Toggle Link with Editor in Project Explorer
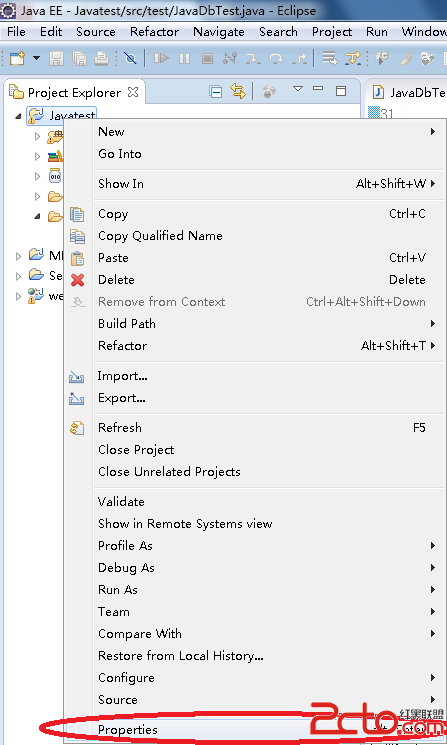The width and height of the screenshot is (447, 745). pos(238,91)
